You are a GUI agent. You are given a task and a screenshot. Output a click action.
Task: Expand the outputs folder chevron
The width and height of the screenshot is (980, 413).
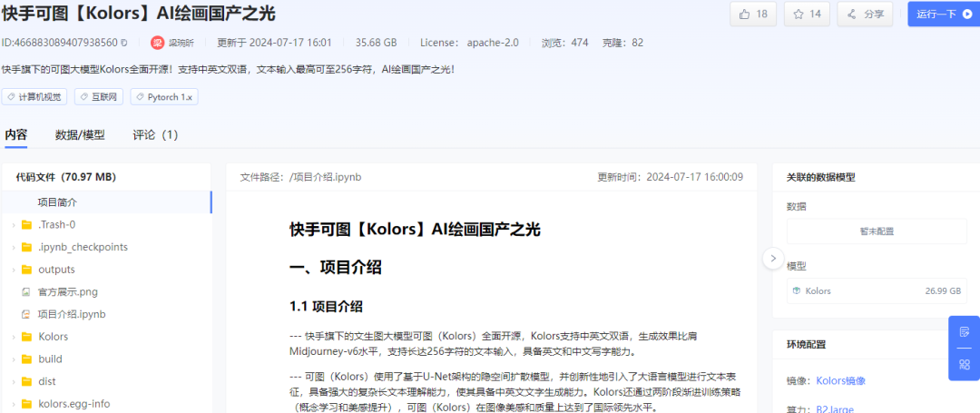tap(13, 270)
